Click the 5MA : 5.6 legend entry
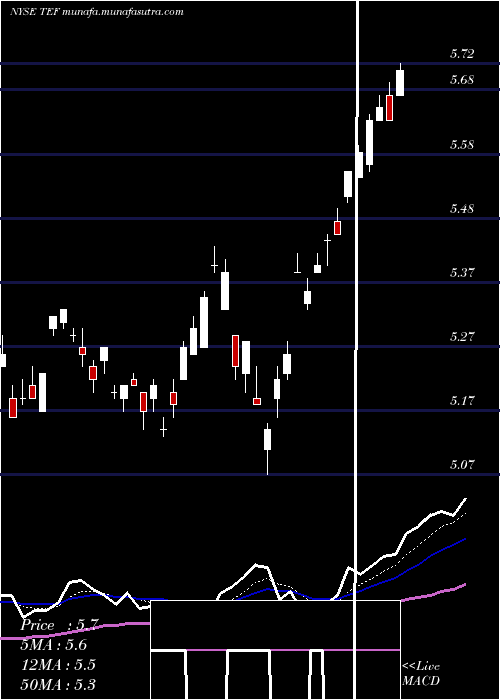This screenshot has width=500, height=700. pos(54,645)
